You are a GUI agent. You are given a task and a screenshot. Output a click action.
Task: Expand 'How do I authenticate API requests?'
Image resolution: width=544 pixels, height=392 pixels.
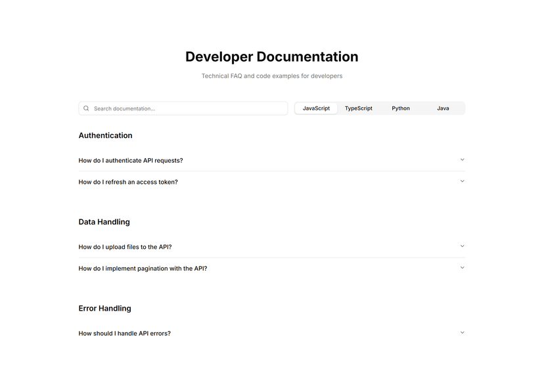click(x=271, y=160)
